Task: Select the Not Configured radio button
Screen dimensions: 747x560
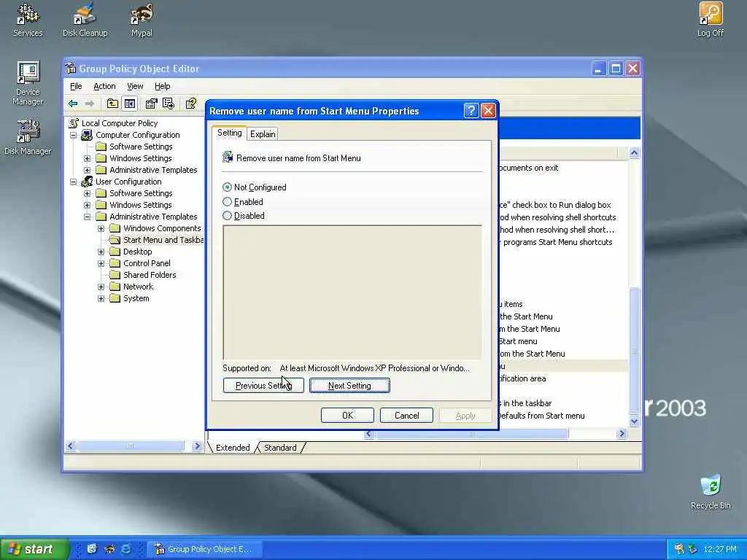Action: [x=228, y=187]
